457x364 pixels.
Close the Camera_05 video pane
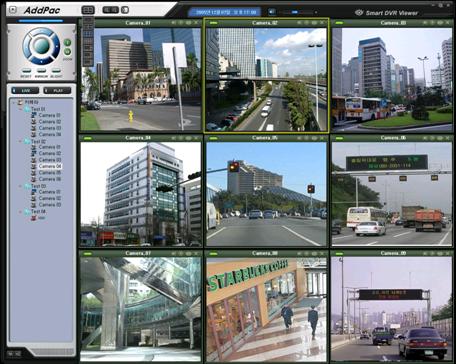[x=322, y=138]
